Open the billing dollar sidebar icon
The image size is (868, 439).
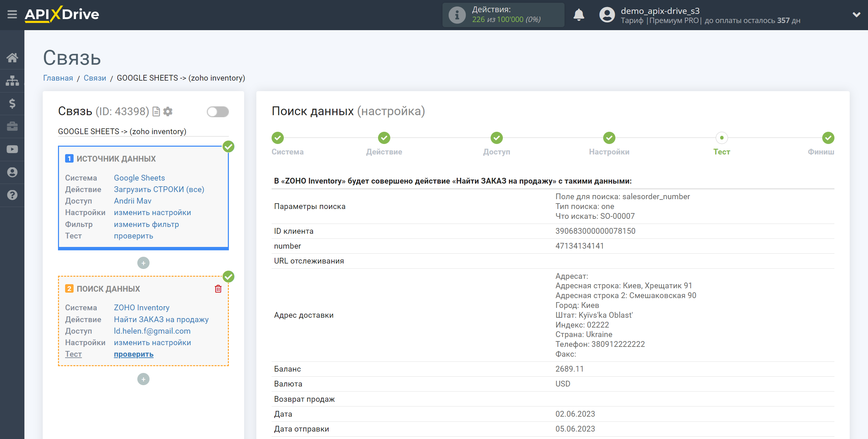click(12, 103)
